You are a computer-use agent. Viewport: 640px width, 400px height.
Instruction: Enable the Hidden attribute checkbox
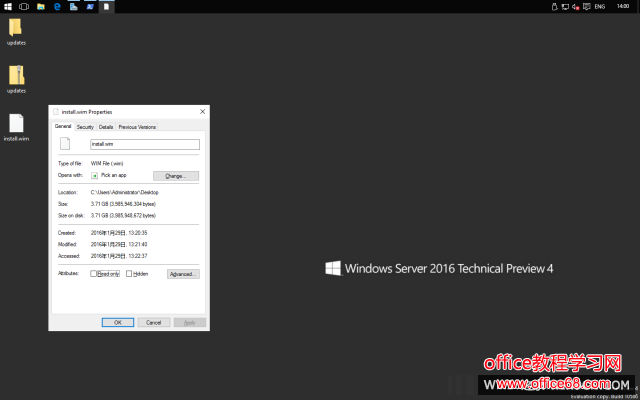129,273
